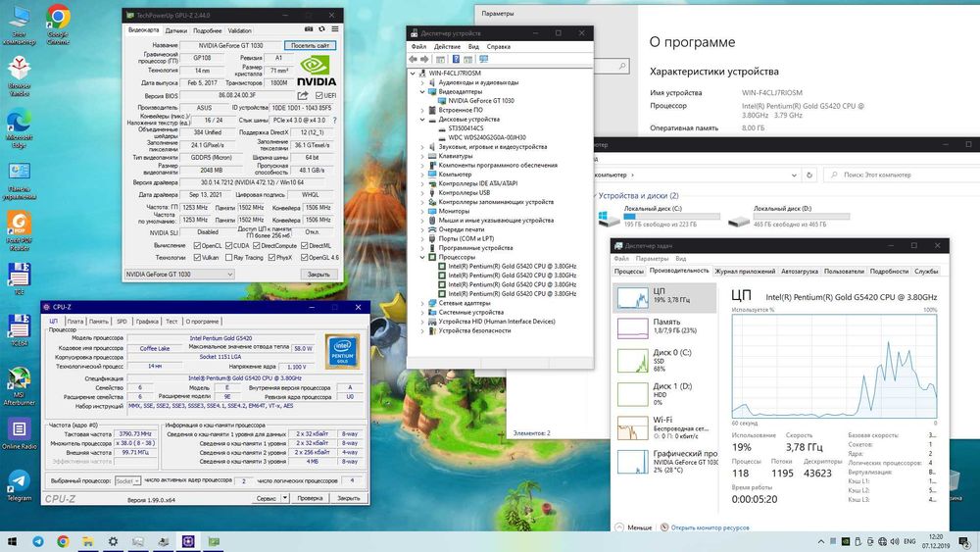Toggle the PhysX checkbox

(x=271, y=258)
